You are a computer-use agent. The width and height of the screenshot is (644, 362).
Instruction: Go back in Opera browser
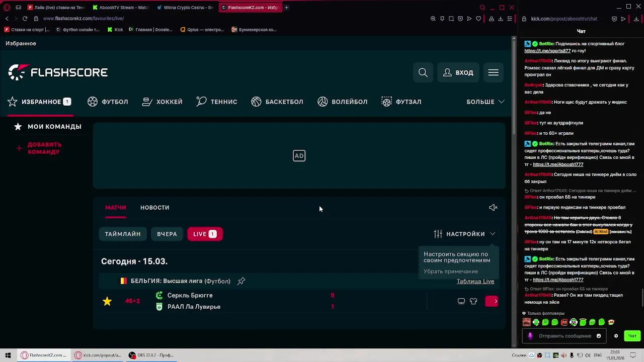tap(7, 19)
